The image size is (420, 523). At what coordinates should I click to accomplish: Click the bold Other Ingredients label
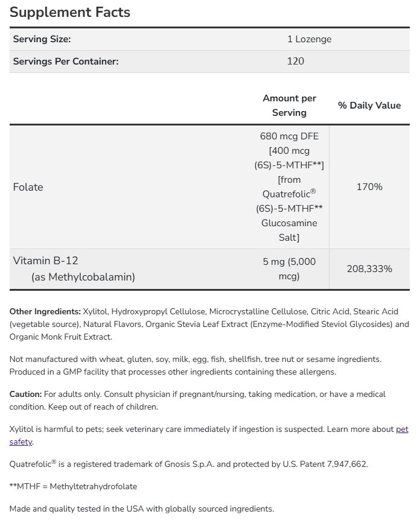45,311
